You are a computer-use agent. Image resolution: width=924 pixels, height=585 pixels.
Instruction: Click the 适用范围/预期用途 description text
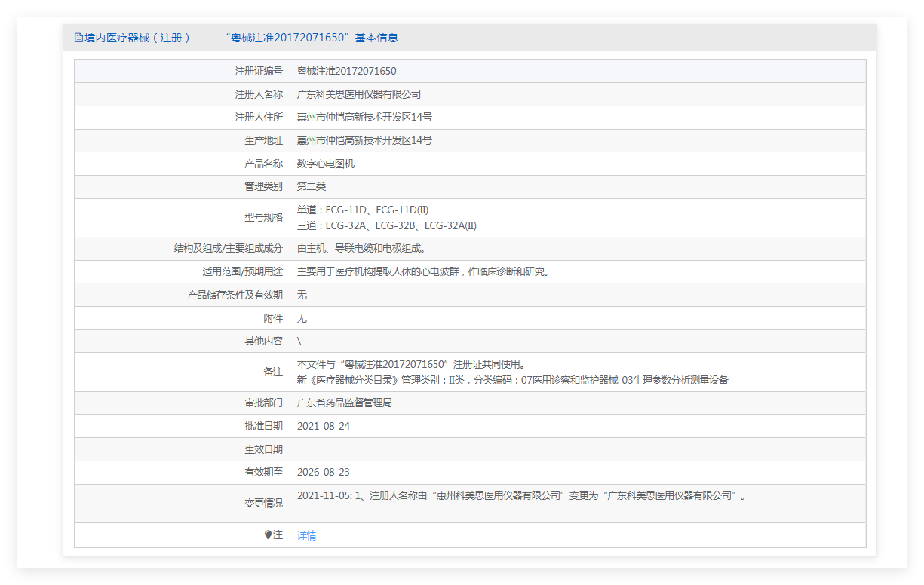pos(423,271)
